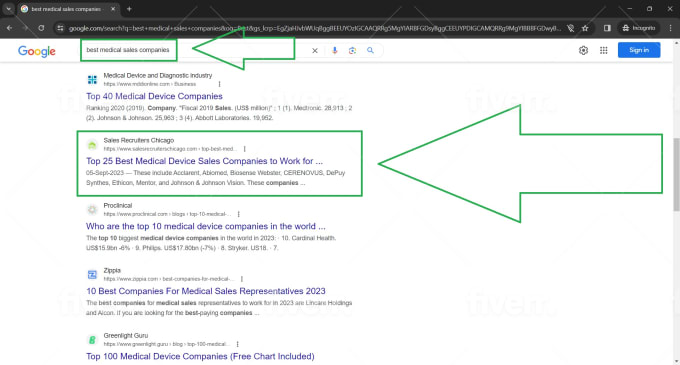Viewport: 680px width, 365px height.
Task: Open the Incognito profile indicator
Action: point(638,28)
